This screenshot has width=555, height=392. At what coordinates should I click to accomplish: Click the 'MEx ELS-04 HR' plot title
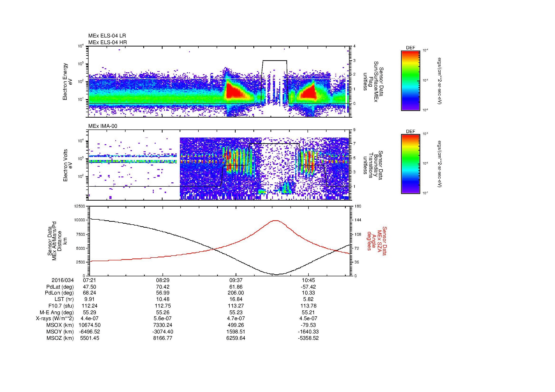[107, 42]
